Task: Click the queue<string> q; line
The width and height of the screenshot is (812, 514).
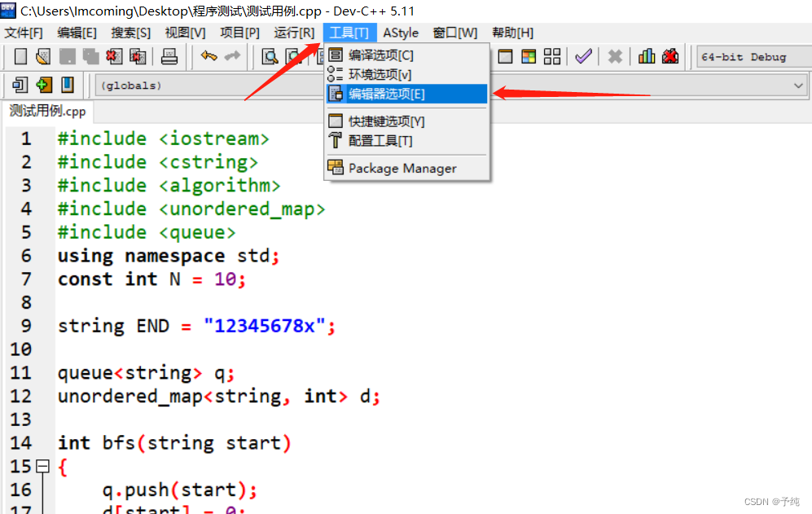Action: tap(147, 372)
